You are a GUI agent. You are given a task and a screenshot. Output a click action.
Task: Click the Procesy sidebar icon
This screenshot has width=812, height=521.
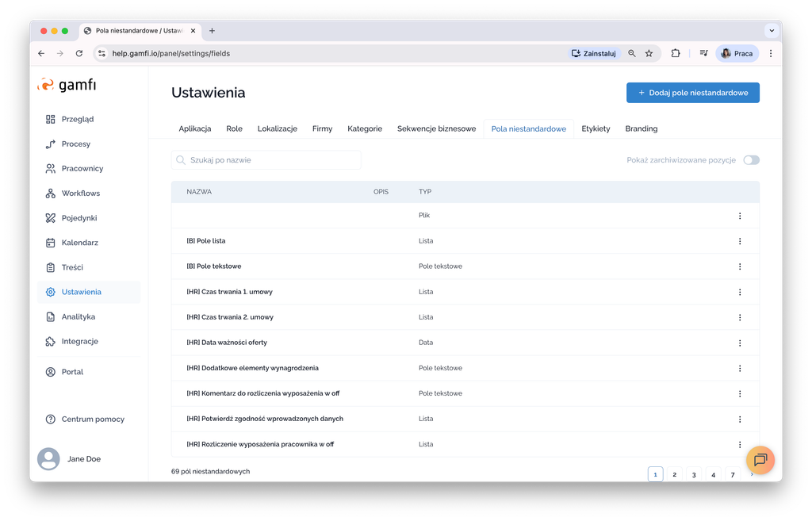click(x=51, y=144)
